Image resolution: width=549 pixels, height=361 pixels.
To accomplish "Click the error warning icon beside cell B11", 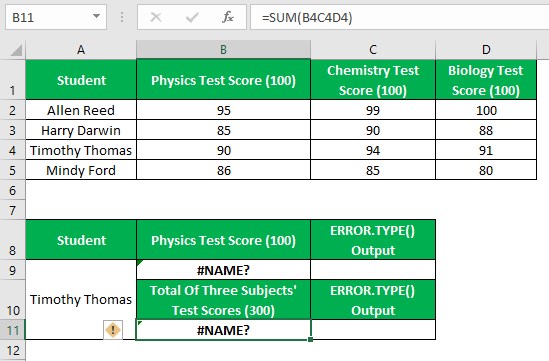I will coord(113,330).
